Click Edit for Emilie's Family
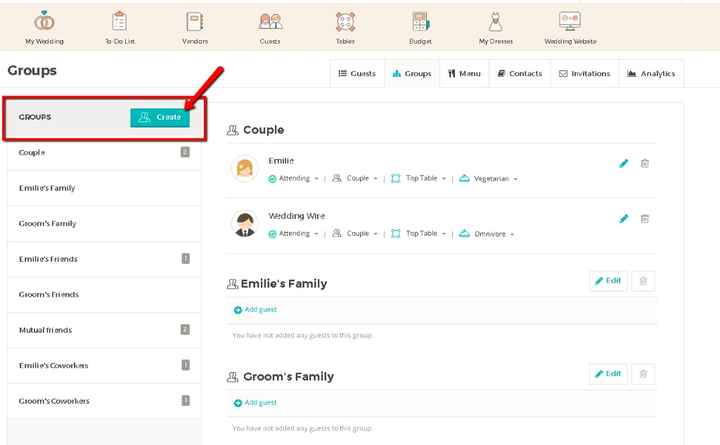The image size is (720, 445). (608, 281)
